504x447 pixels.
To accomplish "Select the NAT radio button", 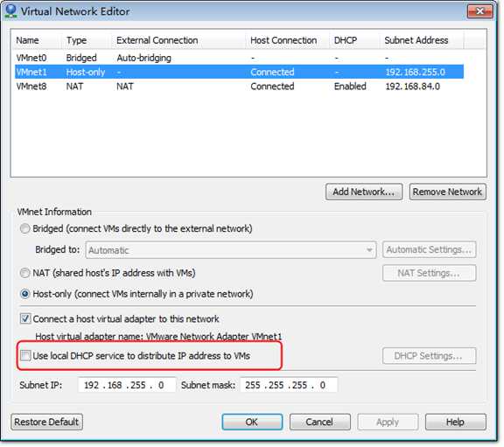I will [x=24, y=273].
